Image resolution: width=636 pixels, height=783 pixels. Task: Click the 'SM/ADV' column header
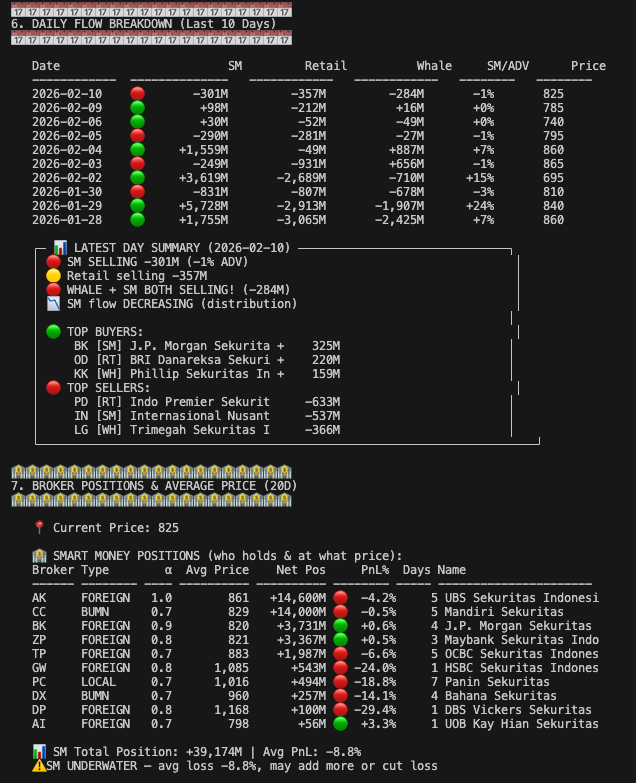click(508, 66)
